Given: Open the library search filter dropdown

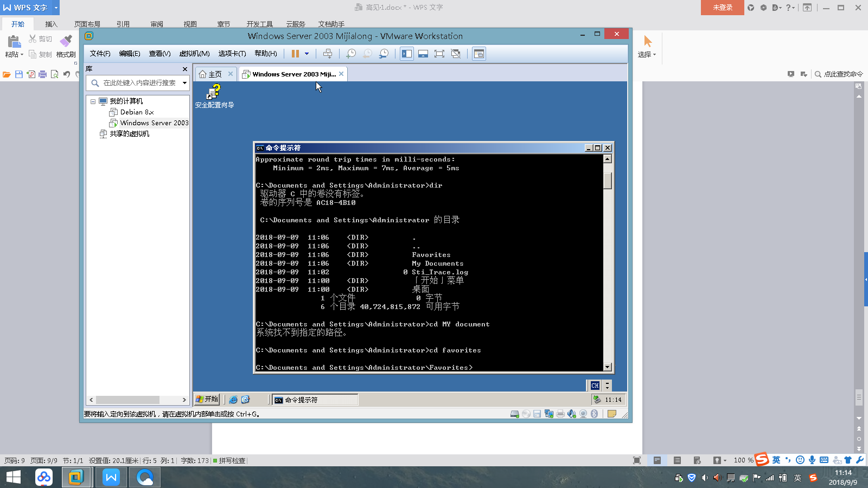Looking at the screenshot, I should (x=184, y=83).
